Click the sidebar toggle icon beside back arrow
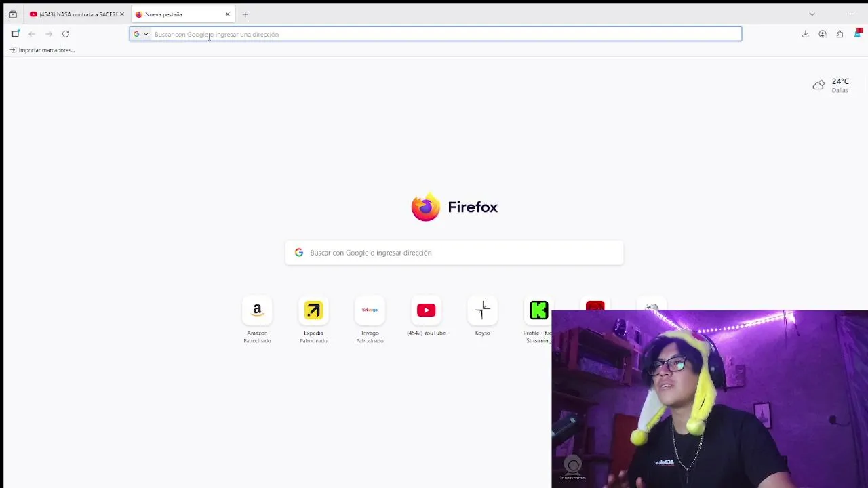868x488 pixels. pyautogui.click(x=15, y=34)
